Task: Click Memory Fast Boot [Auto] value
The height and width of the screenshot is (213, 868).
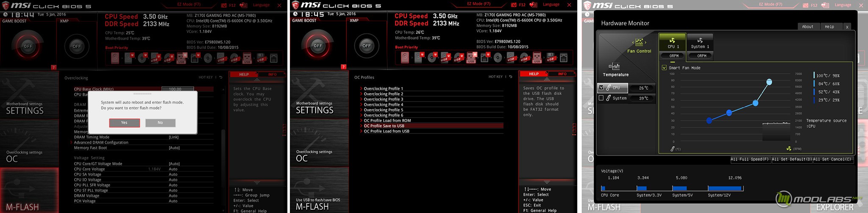Action: click(174, 148)
